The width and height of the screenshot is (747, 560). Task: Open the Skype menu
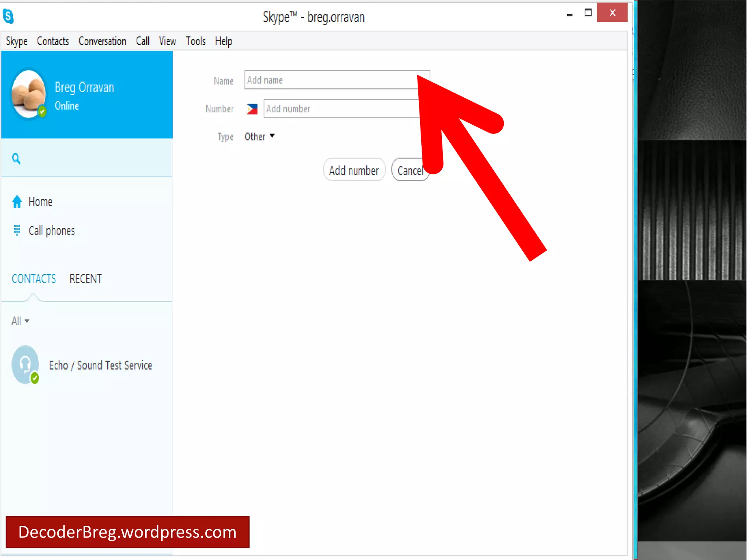(x=17, y=41)
